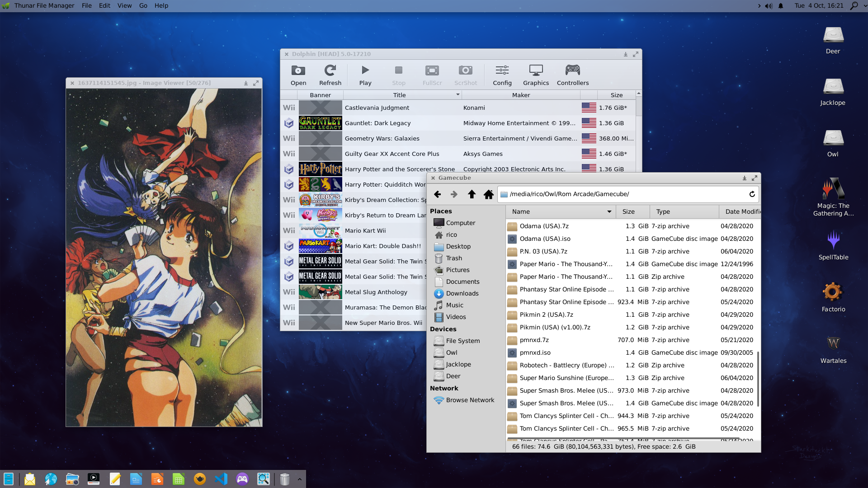Image resolution: width=868 pixels, height=488 pixels.
Task: Open the Edit menu
Action: click(104, 5)
